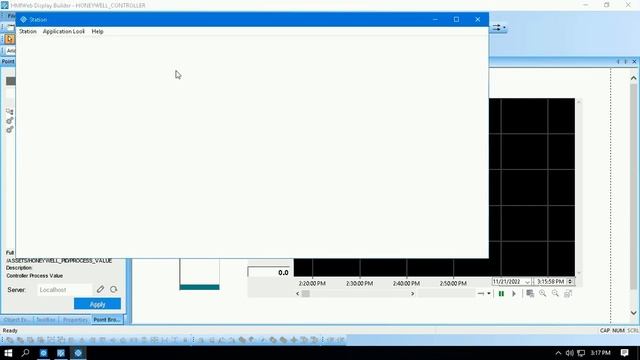Screen dimensions: 640x360
Task: Click the trend play/resume arrow button
Action: pyautogui.click(x=514, y=293)
